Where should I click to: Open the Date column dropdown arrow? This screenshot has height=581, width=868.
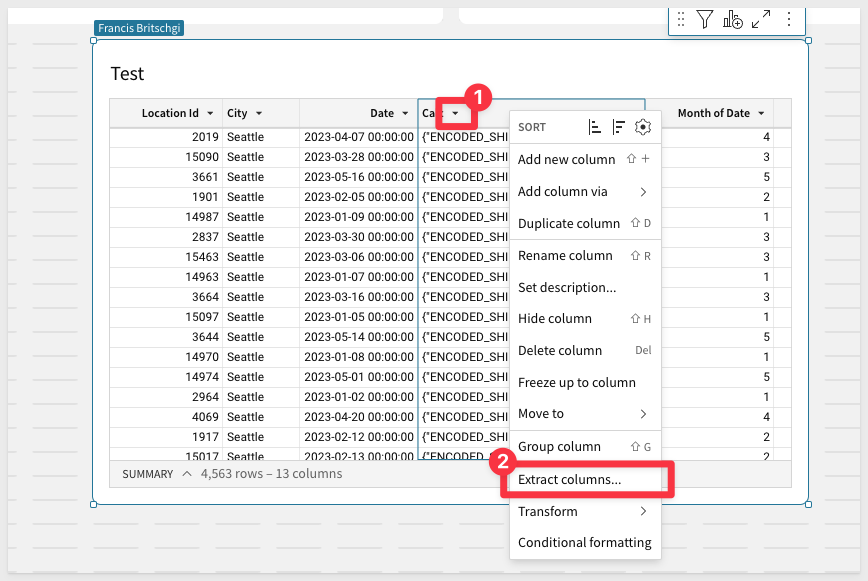coord(405,114)
